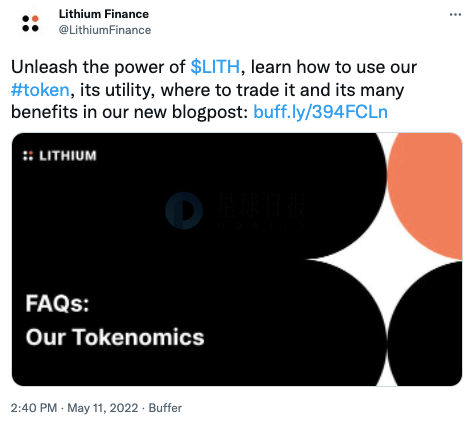The height and width of the screenshot is (421, 471).
Task: Open the Buffer source label
Action: (x=165, y=408)
